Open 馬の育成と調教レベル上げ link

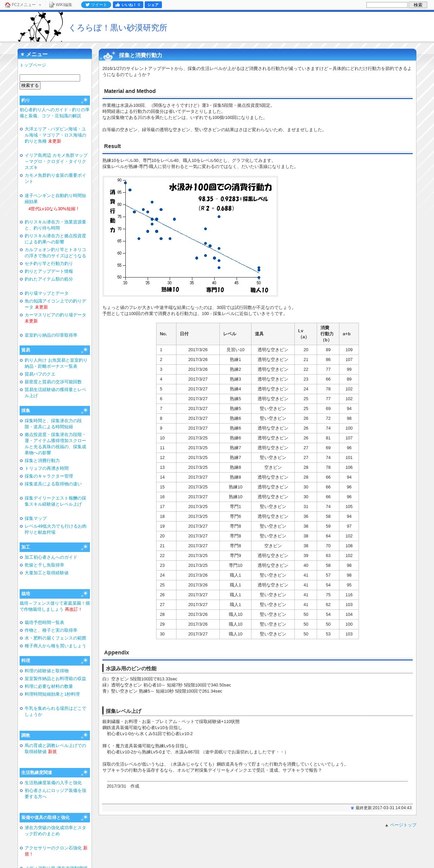click(55, 748)
